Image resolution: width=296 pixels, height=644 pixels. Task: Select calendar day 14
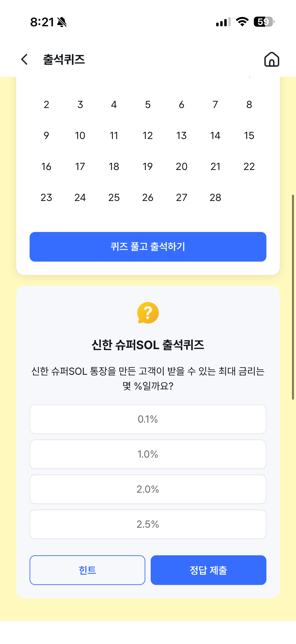pyautogui.click(x=215, y=135)
